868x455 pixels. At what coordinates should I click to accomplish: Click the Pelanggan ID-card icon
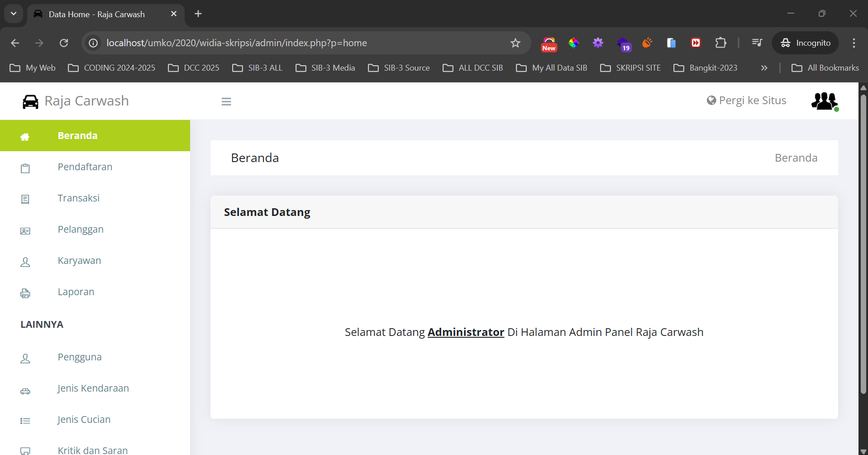[x=25, y=230]
